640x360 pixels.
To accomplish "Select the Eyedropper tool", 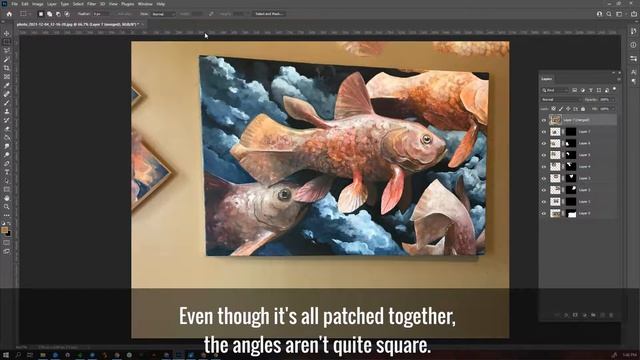I will (7, 85).
